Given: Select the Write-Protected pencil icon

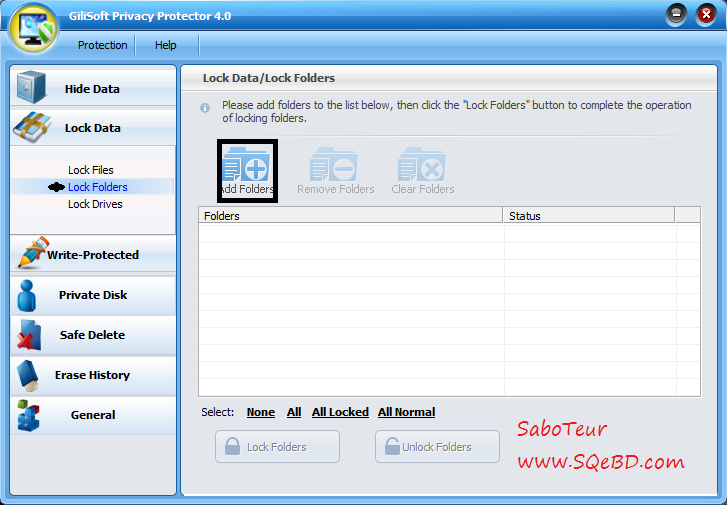Looking at the screenshot, I should [x=33, y=253].
